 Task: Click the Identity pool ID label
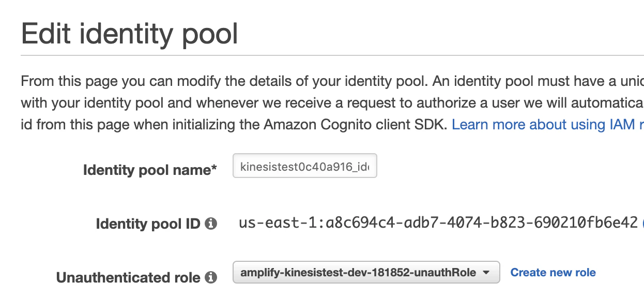coord(148,224)
